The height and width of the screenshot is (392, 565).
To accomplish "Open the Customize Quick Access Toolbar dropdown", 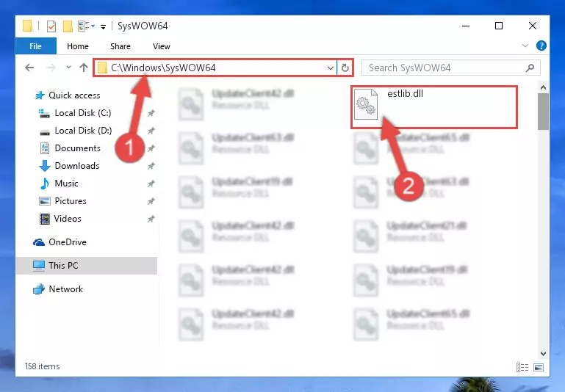I will point(103,26).
